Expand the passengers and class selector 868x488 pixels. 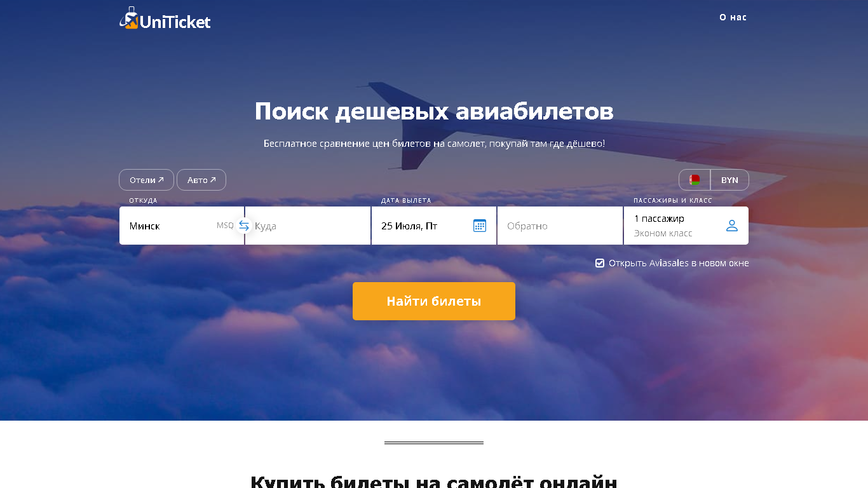coord(686,226)
